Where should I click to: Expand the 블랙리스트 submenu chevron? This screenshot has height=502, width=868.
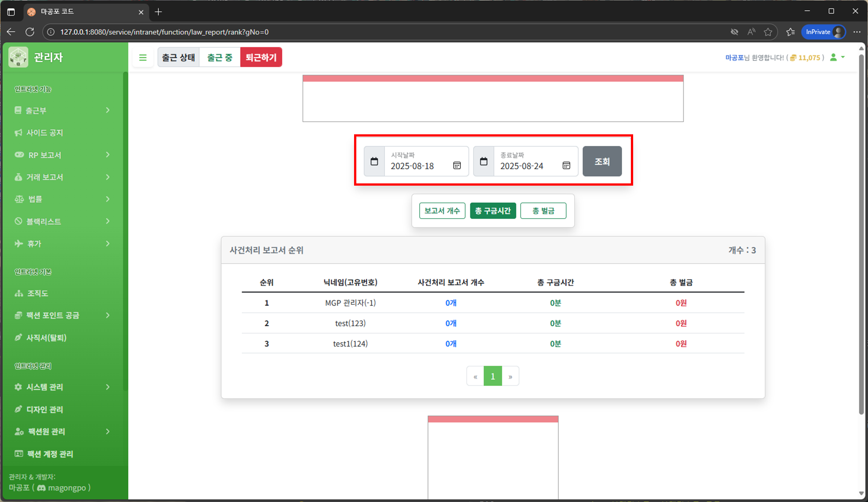[108, 221]
